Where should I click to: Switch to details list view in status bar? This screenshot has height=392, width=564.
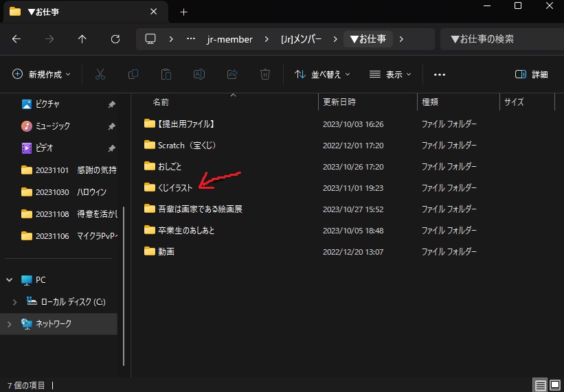[541, 385]
